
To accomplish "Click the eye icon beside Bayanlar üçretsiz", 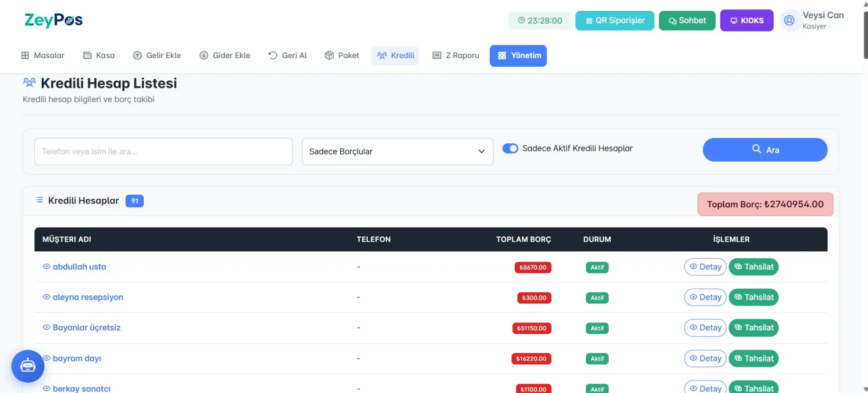I will (47, 327).
